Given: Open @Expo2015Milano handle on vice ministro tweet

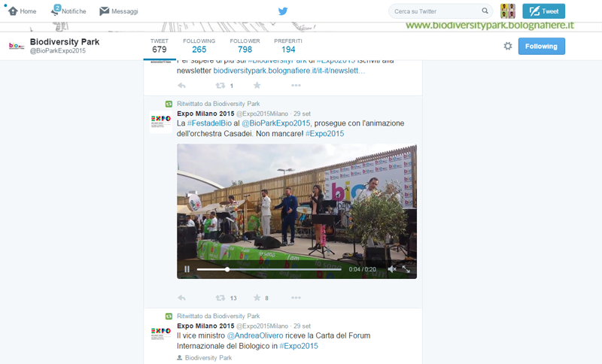Looking at the screenshot, I should [x=262, y=326].
